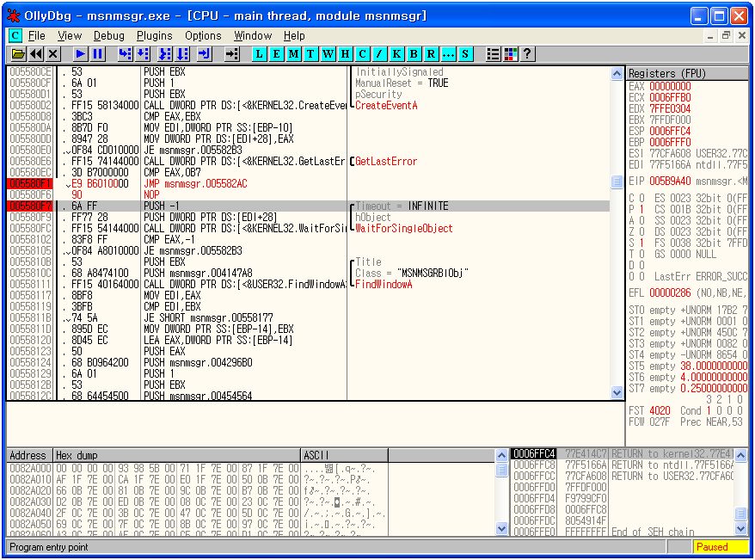
Task: Click the Address column header in dump
Action: click(29, 455)
